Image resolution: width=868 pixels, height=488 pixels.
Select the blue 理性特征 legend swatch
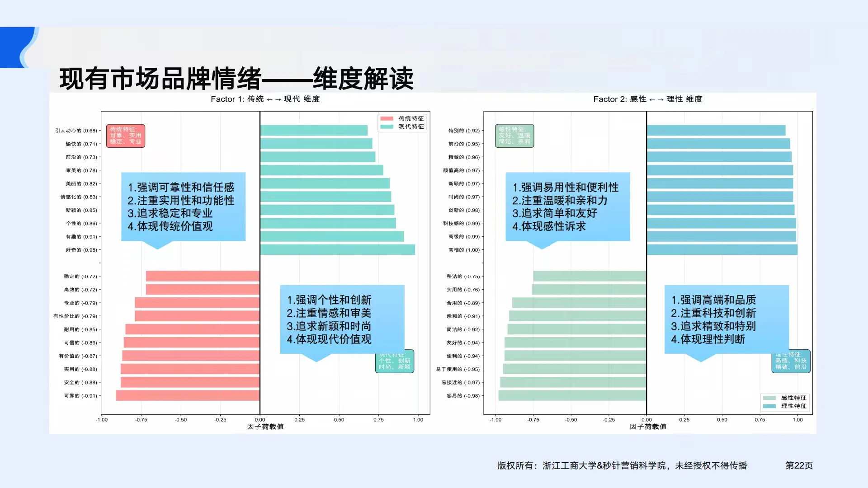(x=769, y=406)
